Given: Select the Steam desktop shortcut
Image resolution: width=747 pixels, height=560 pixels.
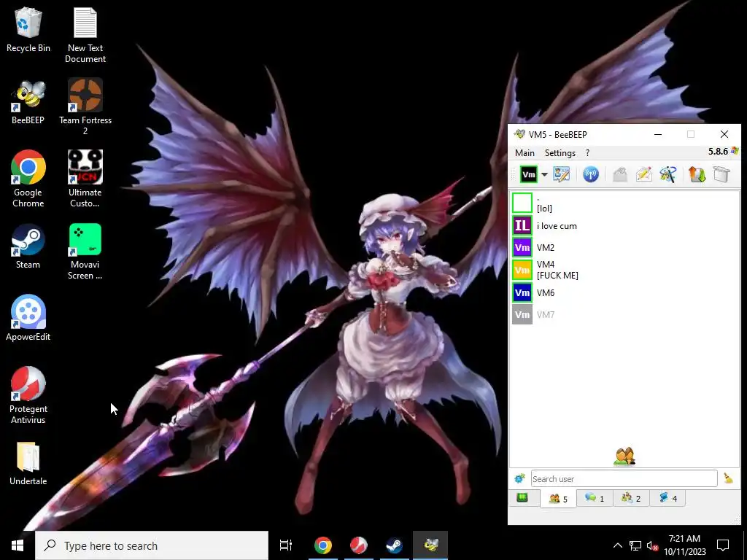Looking at the screenshot, I should coord(28,246).
